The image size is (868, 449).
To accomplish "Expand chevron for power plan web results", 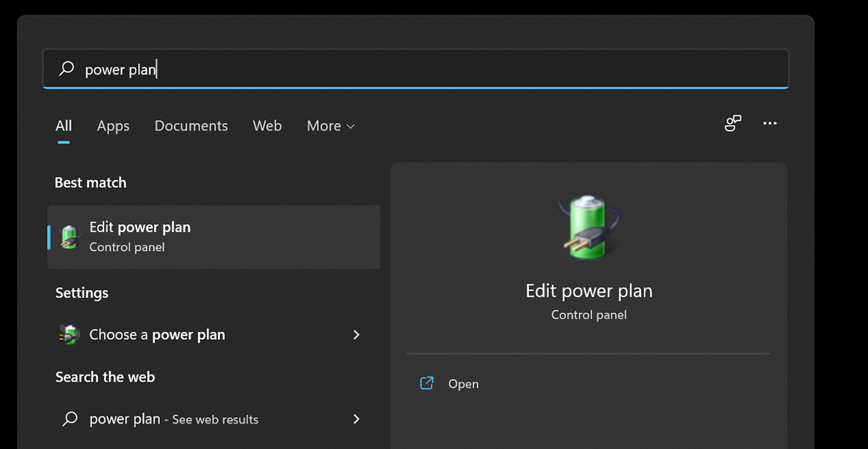I will [356, 419].
